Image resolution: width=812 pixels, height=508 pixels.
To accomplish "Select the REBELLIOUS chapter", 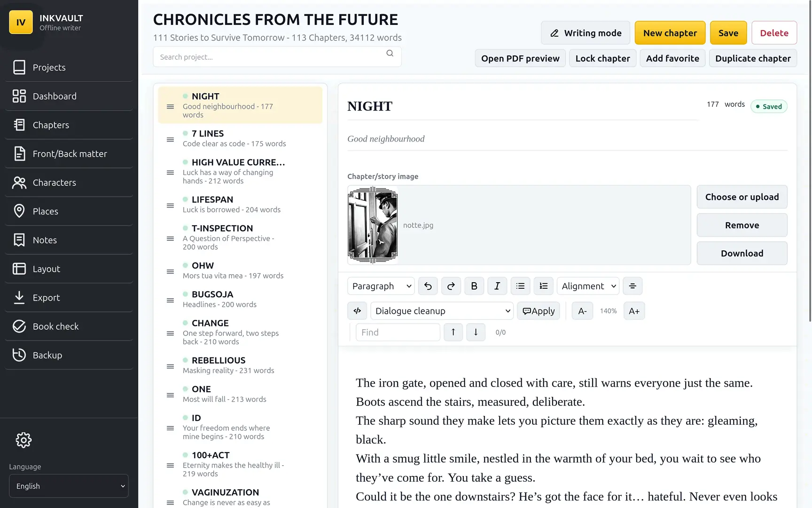I will click(240, 365).
